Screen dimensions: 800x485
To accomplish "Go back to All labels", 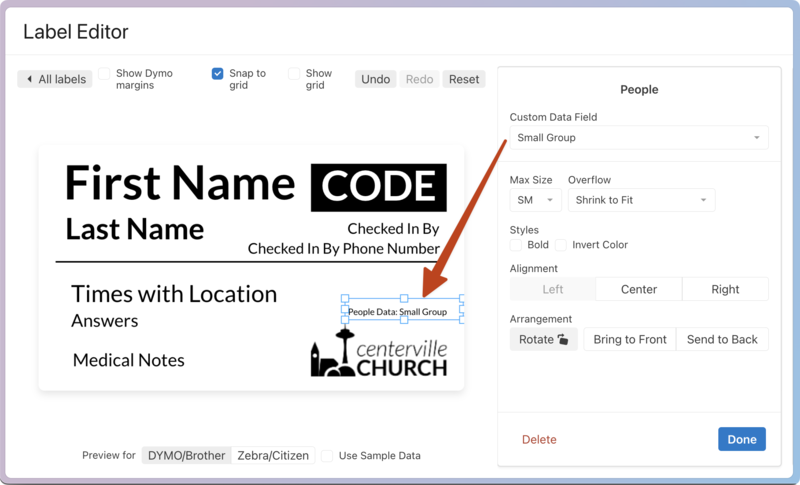I will pos(55,79).
